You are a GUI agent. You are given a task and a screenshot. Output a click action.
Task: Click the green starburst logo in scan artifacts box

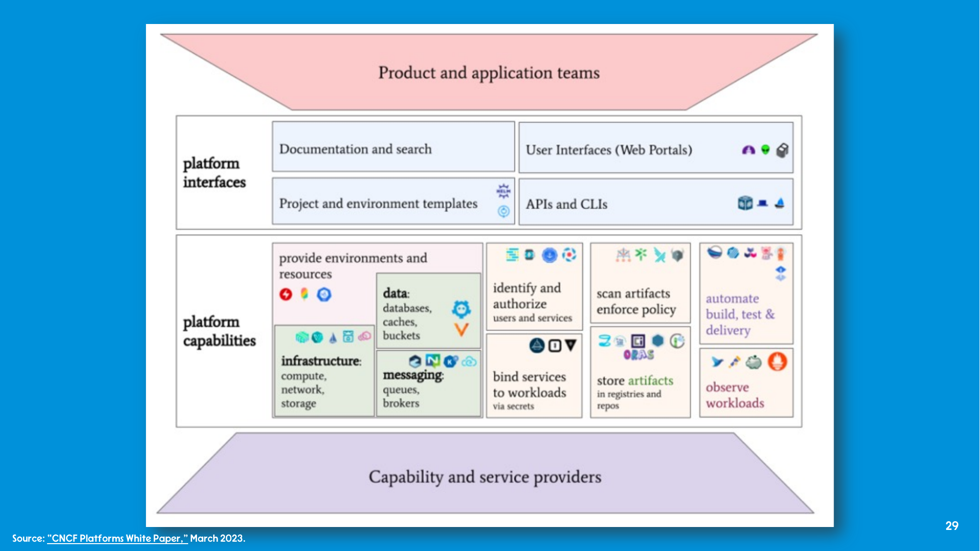pyautogui.click(x=641, y=254)
